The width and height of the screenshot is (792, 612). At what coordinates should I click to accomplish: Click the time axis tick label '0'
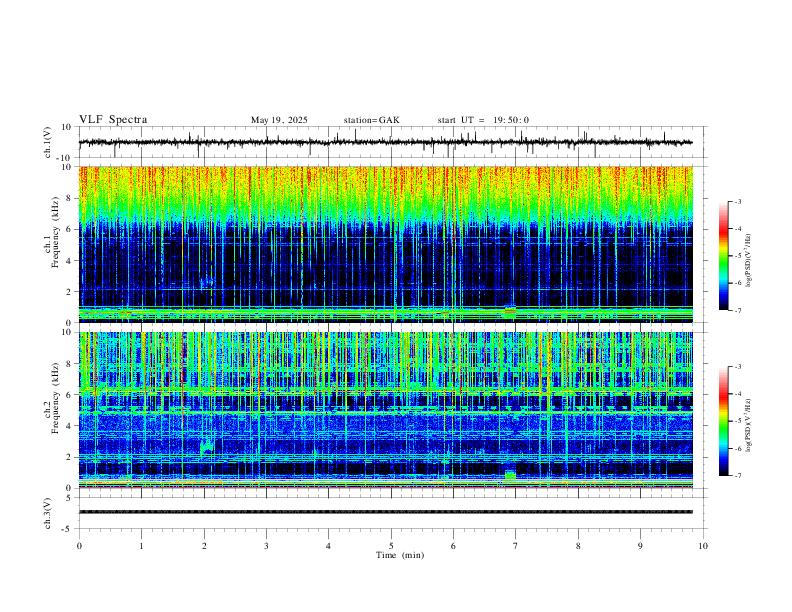click(x=79, y=546)
